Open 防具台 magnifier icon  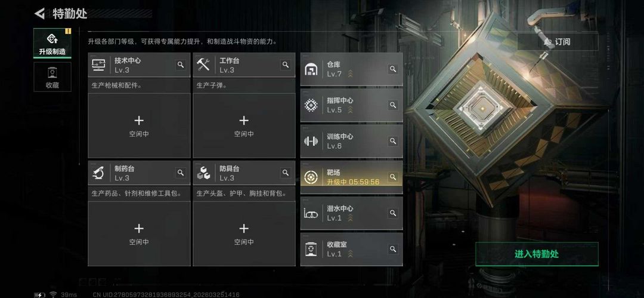tap(286, 173)
